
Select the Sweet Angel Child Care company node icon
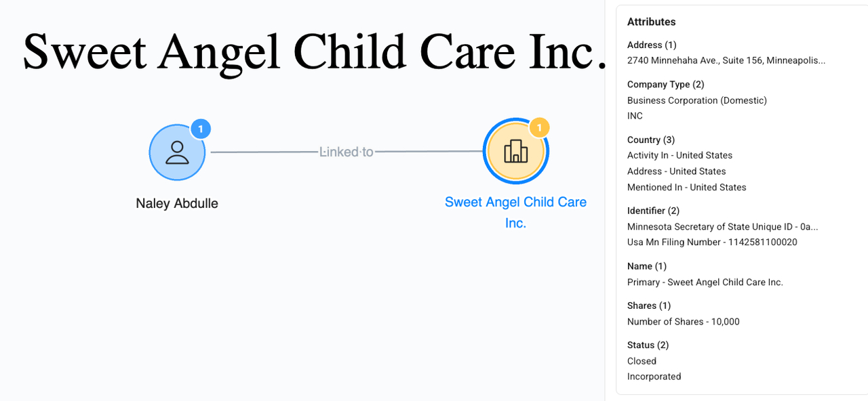(x=515, y=152)
